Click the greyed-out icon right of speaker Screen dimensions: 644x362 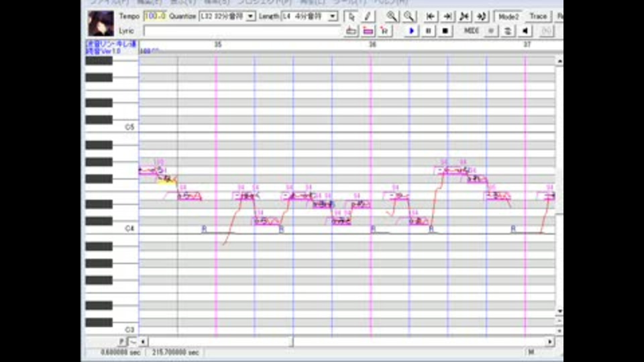546,31
